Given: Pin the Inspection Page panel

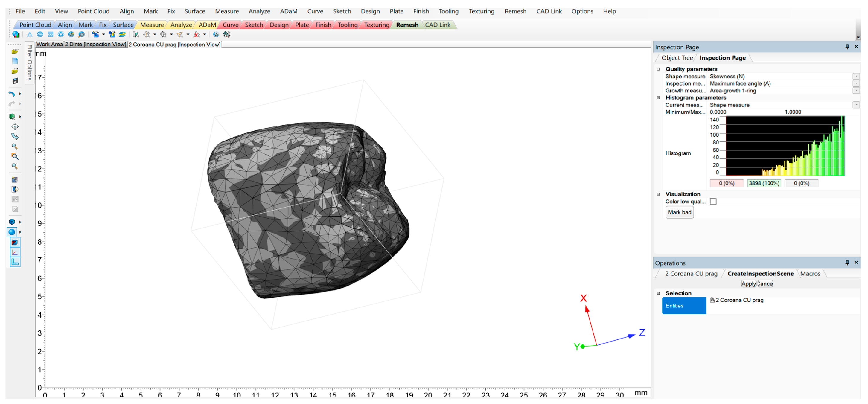Looking at the screenshot, I should (847, 47).
